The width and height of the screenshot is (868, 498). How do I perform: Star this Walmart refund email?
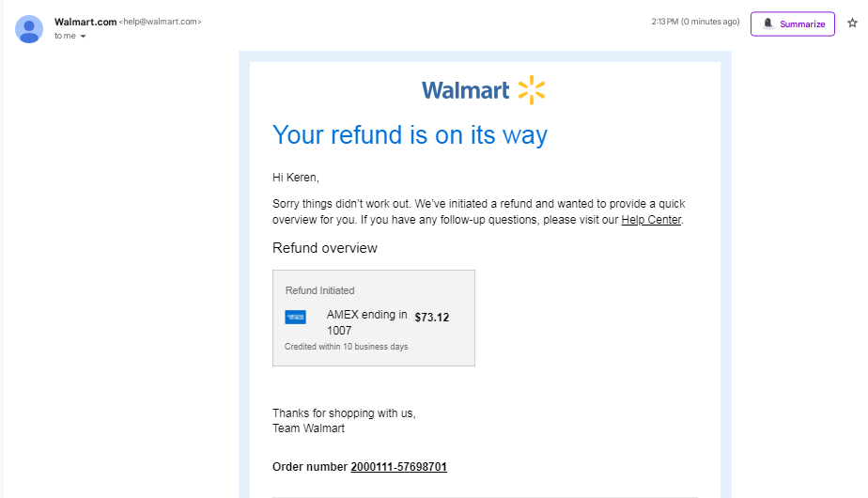[853, 23]
